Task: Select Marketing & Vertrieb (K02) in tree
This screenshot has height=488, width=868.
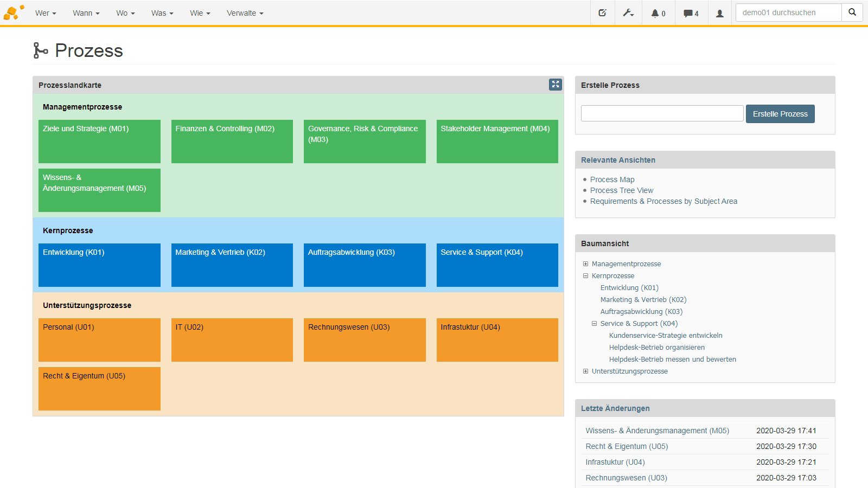Action: pos(643,300)
